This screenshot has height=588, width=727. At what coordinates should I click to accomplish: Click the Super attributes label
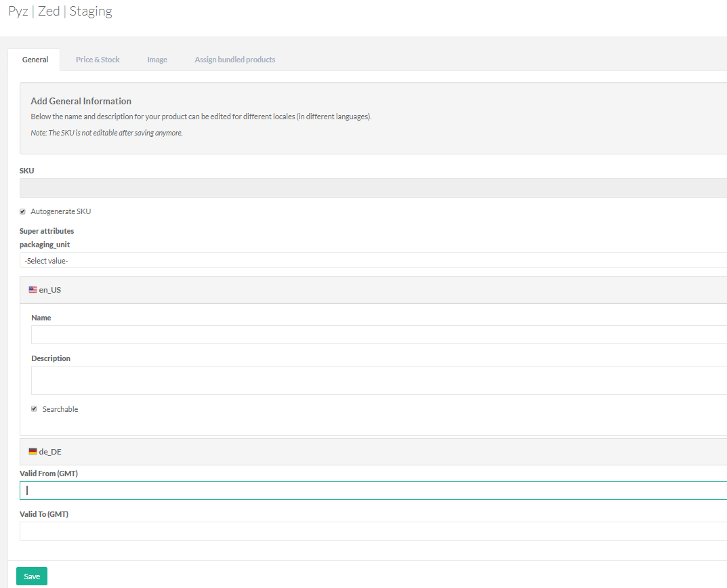[46, 231]
